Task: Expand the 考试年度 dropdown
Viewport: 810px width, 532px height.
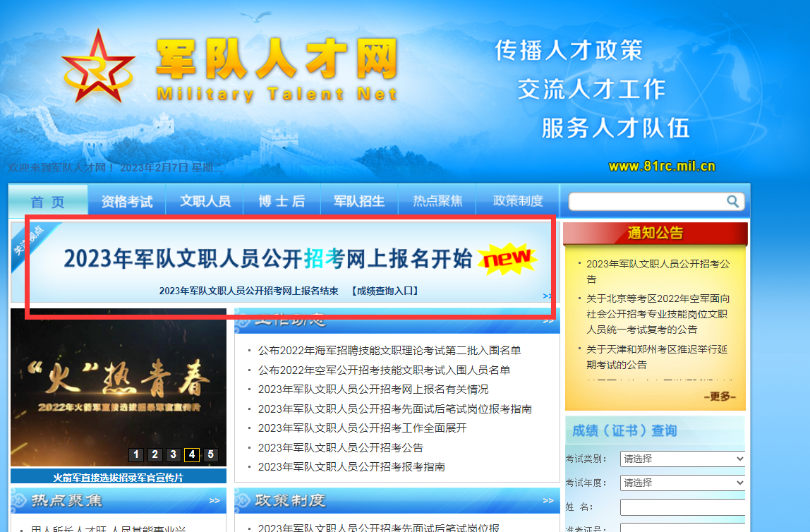Action: [x=683, y=483]
